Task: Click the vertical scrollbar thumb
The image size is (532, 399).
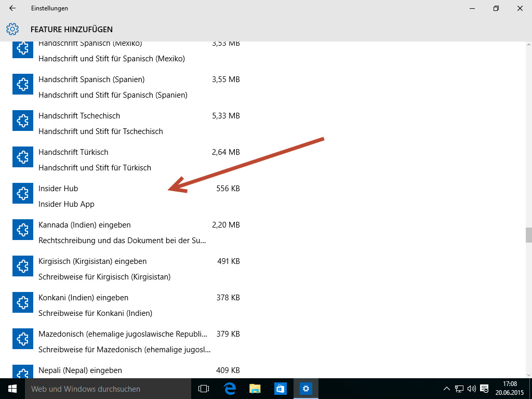Action: tap(528, 235)
